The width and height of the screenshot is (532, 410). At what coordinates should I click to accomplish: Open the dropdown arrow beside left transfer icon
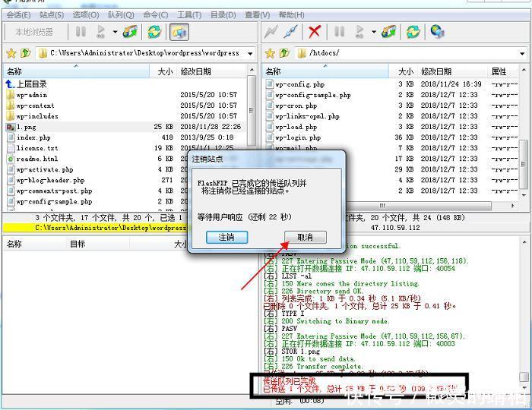[115, 32]
